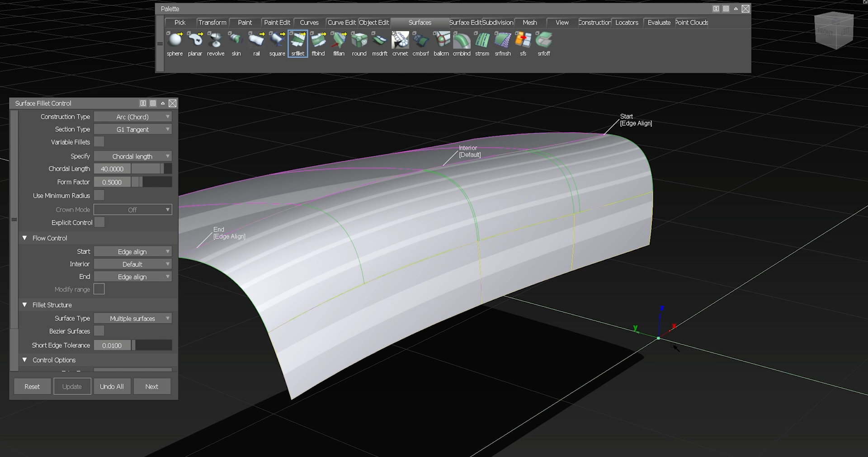Switch to the Curves palette tab
Screen dimensions: 868x457
pyautogui.click(x=309, y=23)
